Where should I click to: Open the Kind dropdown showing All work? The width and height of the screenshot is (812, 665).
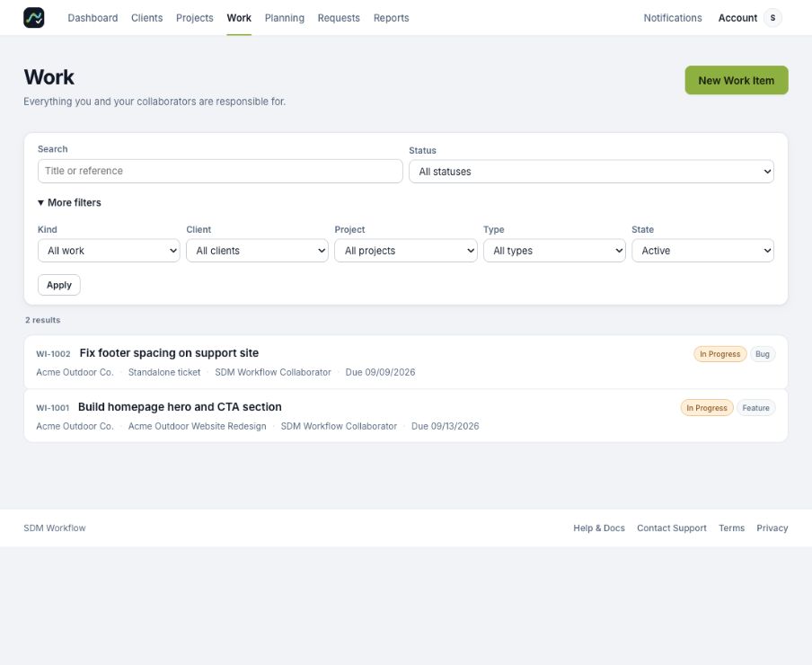109,251
